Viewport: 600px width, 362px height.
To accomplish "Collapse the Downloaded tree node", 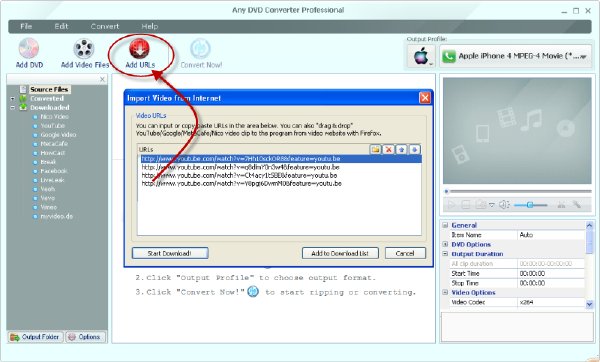I will point(13,108).
